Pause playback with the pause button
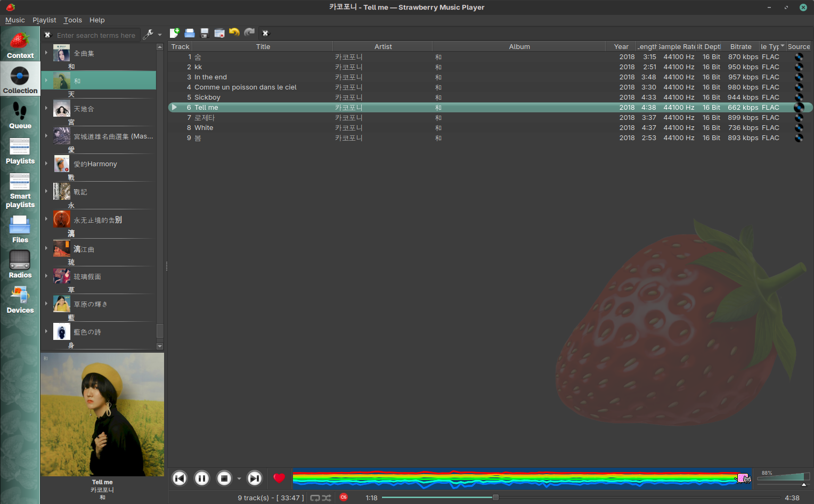This screenshot has width=814, height=504. [202, 478]
